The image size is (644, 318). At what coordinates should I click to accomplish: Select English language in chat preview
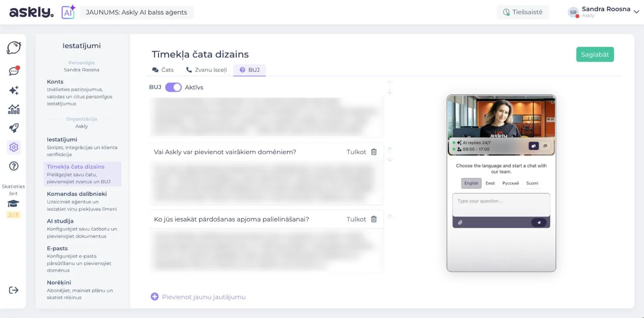pos(471,183)
